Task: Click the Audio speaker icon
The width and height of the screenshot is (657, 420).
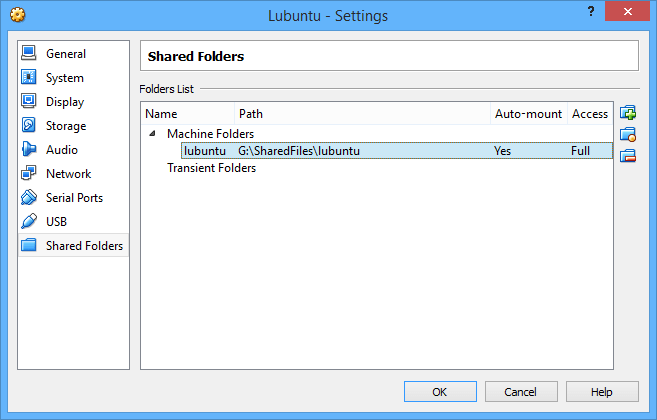Action: click(x=28, y=150)
